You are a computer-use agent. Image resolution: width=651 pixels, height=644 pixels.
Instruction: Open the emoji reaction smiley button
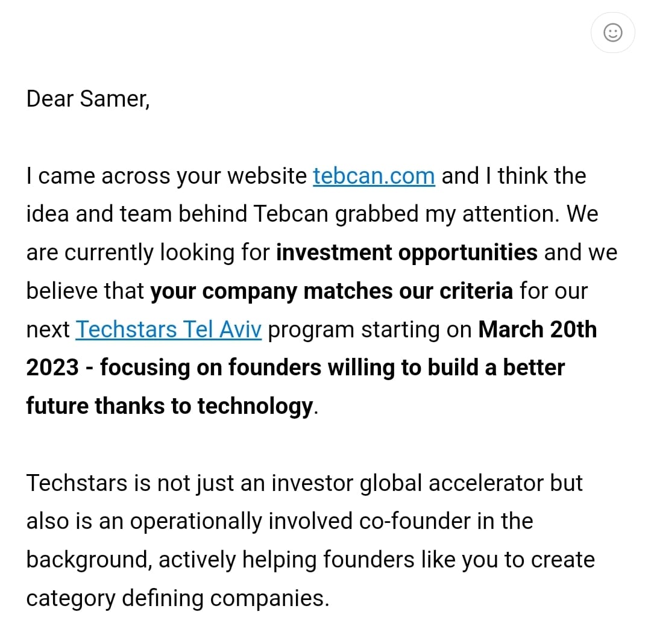pos(612,32)
